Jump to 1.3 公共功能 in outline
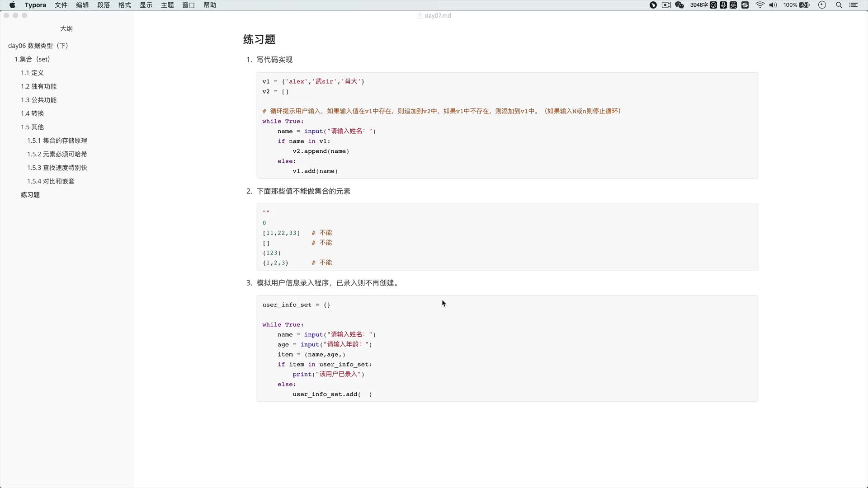 [x=38, y=100]
